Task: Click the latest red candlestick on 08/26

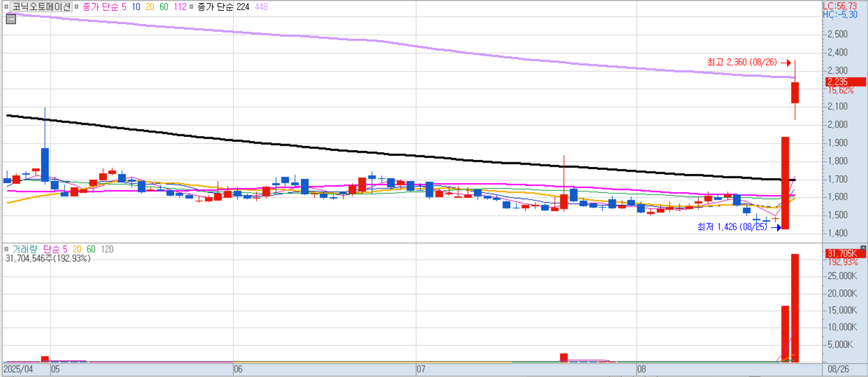Action: click(x=795, y=92)
